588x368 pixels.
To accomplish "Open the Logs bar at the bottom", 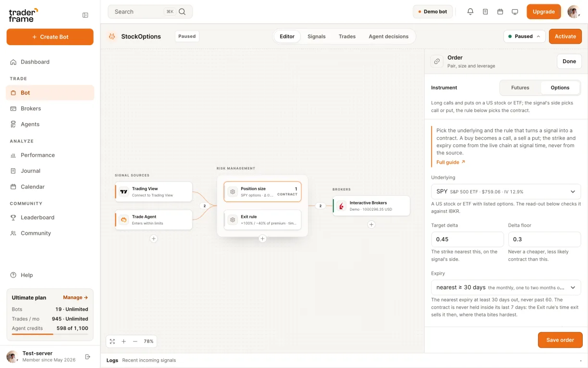I will pyautogui.click(x=344, y=360).
